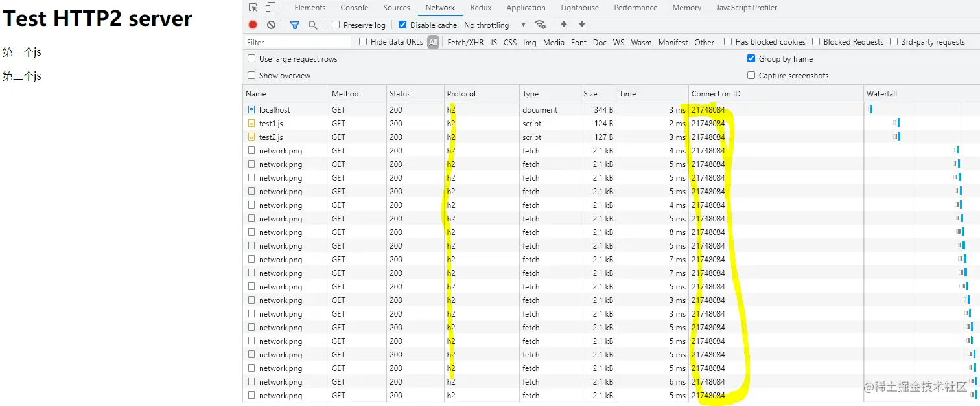The height and width of the screenshot is (406, 980).
Task: Filter requests by Img type
Action: coord(530,42)
